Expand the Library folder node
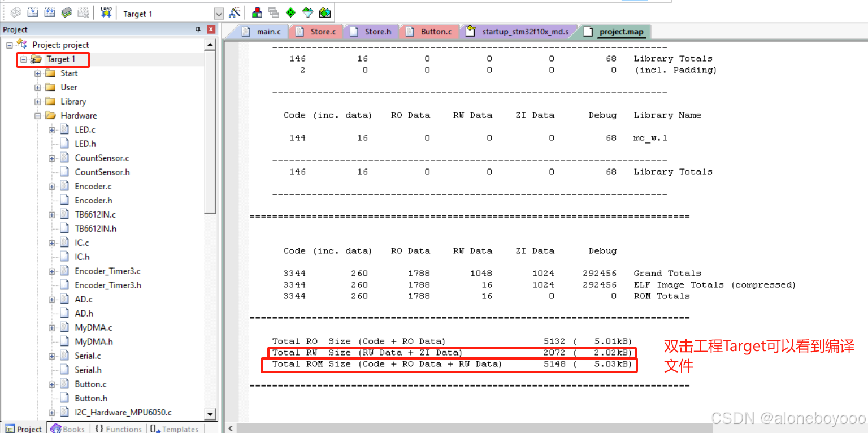Image resolution: width=868 pixels, height=433 pixels. coord(37,101)
